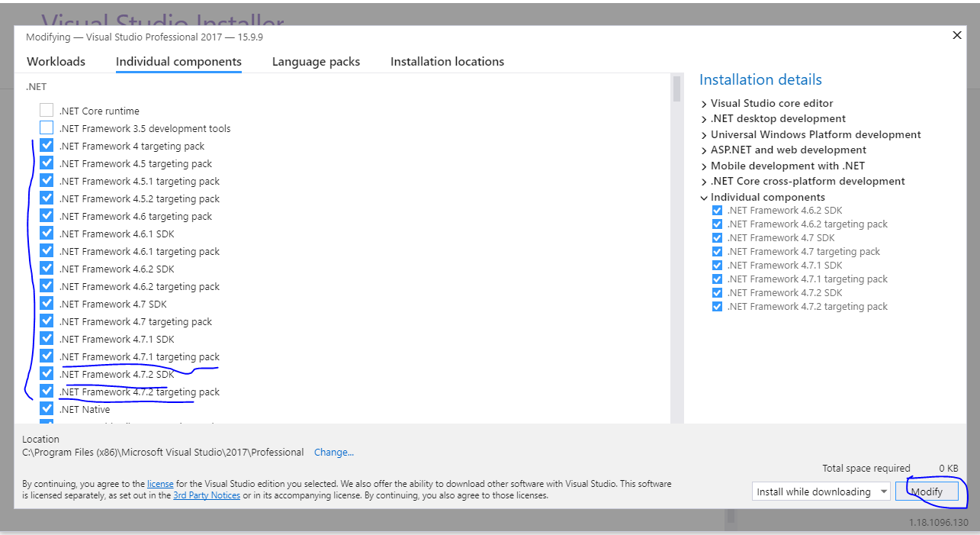Switch to the Workloads tab
This screenshot has height=535, width=980.
56,61
